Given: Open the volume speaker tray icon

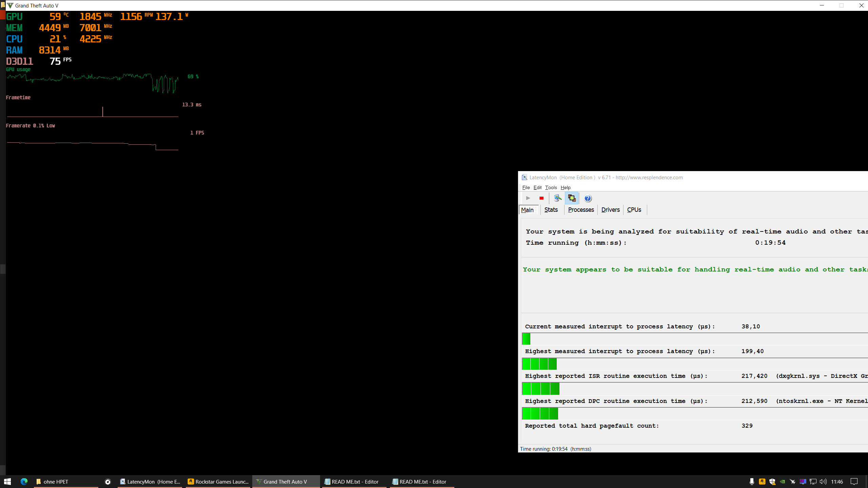Looking at the screenshot, I should [823, 482].
